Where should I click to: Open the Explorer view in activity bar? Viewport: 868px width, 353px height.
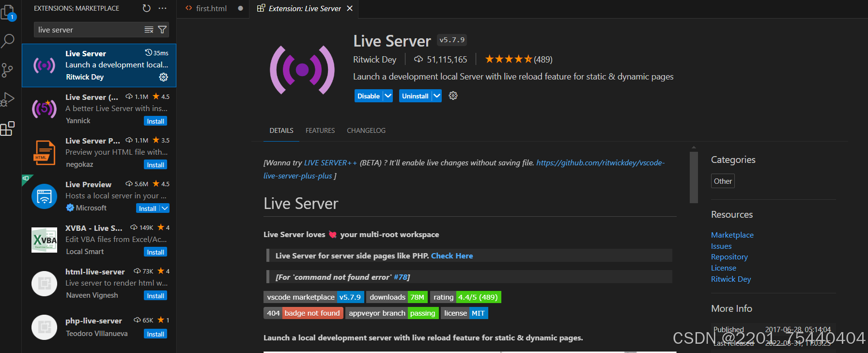click(8, 13)
